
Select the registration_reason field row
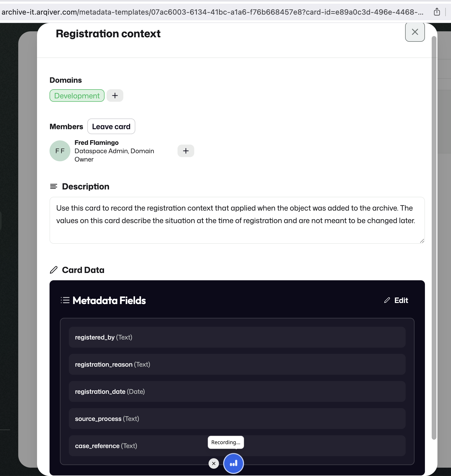click(237, 364)
